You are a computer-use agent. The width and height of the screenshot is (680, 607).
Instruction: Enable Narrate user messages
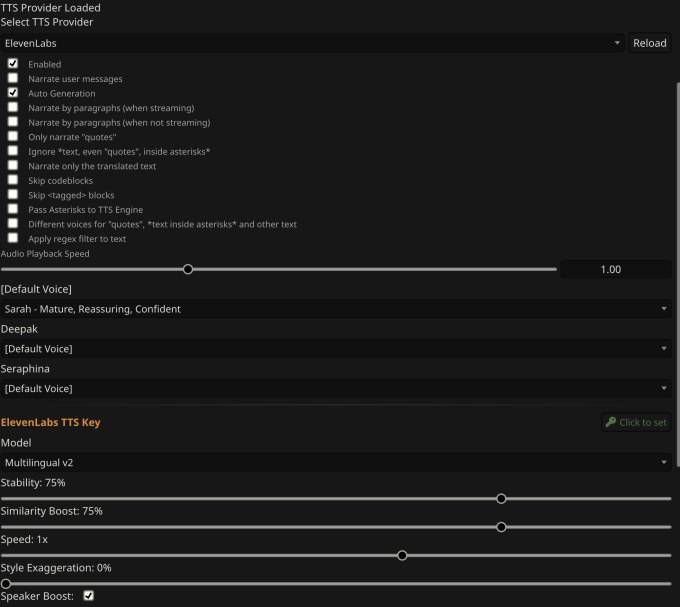pos(13,78)
